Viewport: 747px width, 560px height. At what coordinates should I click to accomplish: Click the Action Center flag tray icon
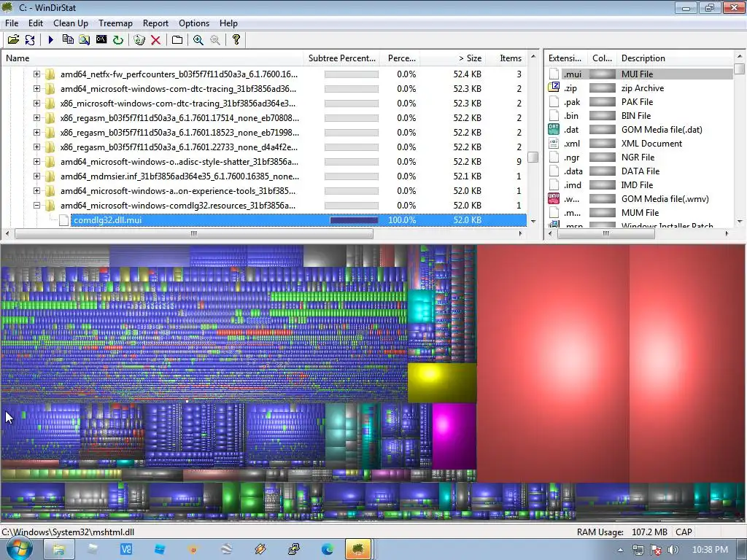coord(656,550)
